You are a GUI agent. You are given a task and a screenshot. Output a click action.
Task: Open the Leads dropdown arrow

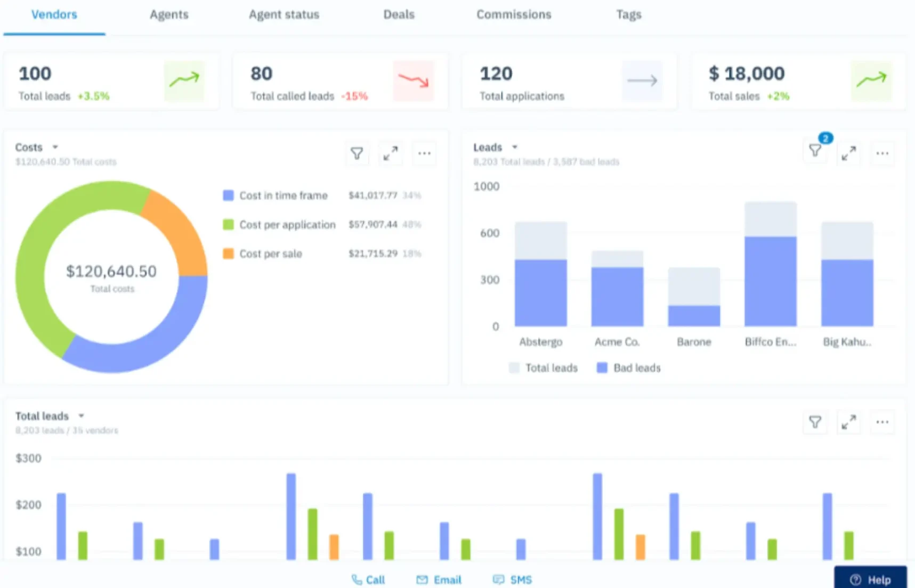click(x=515, y=147)
